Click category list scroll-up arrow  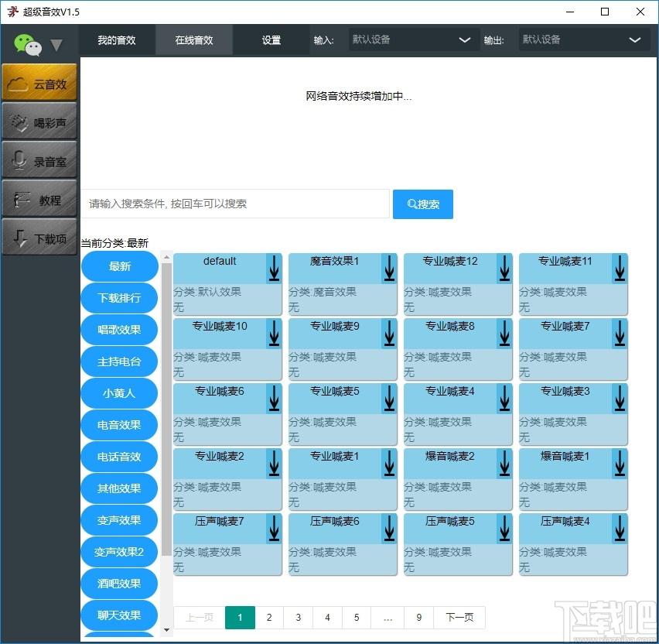[x=166, y=256]
